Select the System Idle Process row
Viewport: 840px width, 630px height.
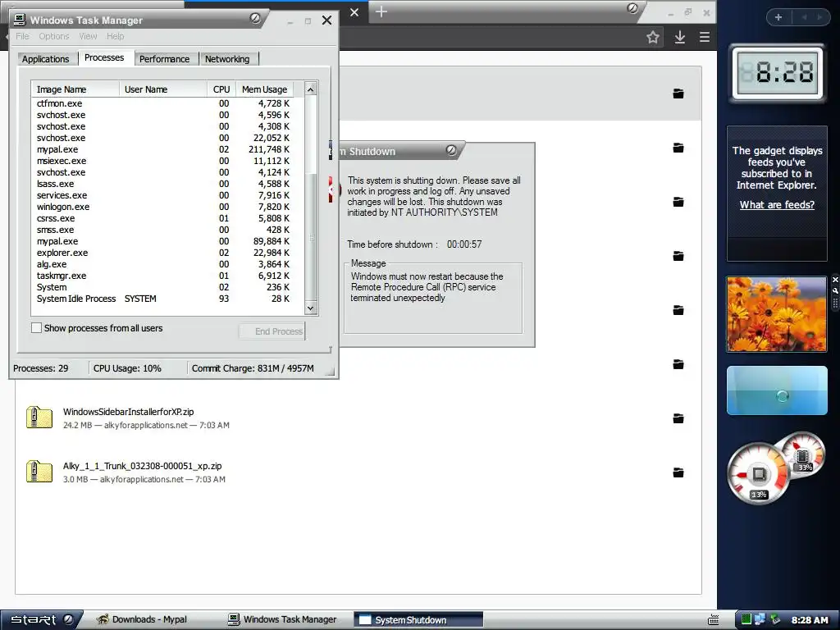tap(167, 299)
